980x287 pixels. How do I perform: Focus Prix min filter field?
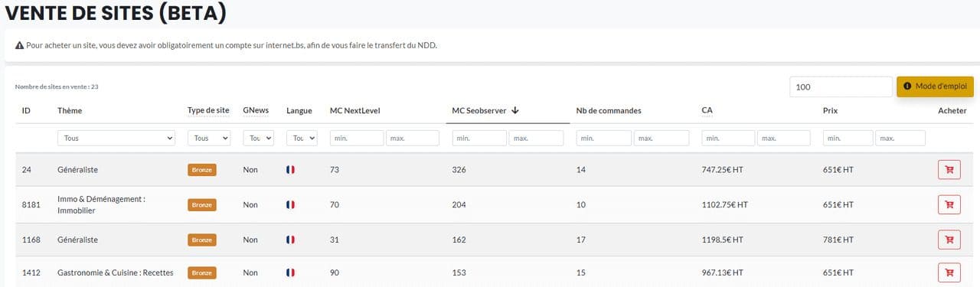(x=848, y=139)
